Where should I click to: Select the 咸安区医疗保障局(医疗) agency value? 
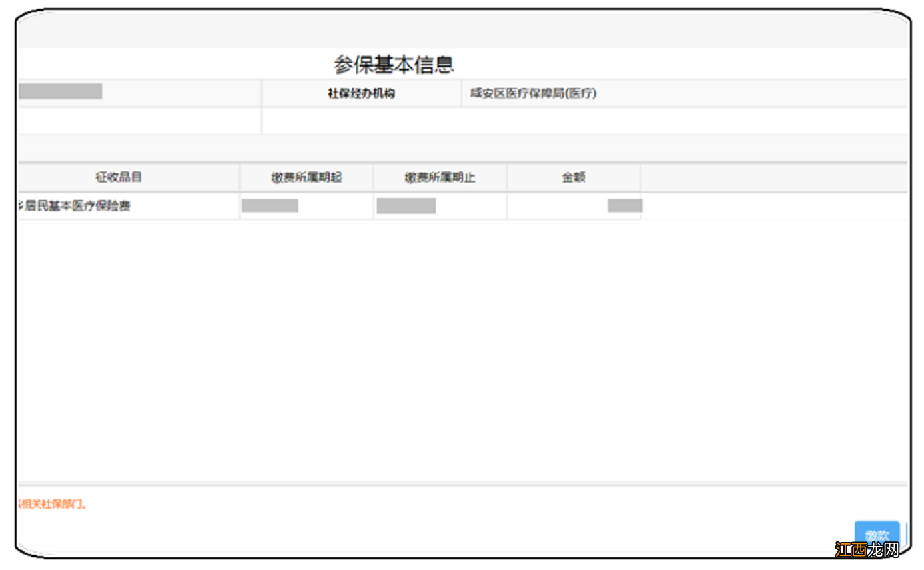pyautogui.click(x=532, y=93)
